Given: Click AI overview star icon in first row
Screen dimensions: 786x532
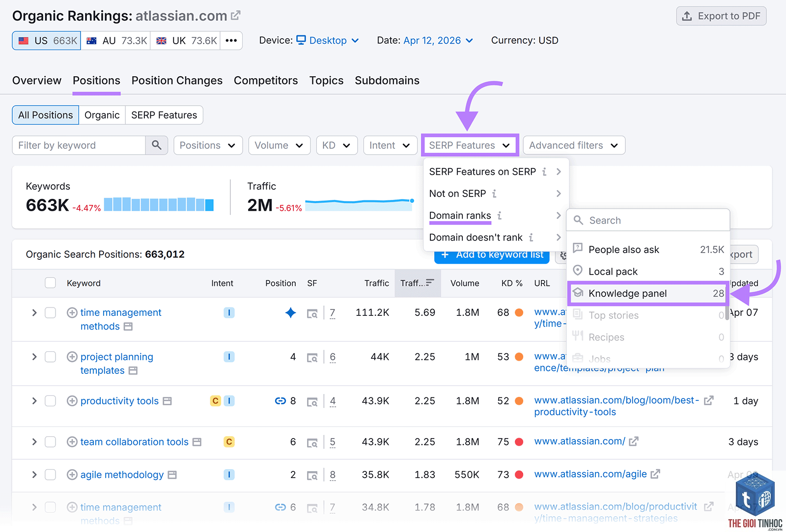Looking at the screenshot, I should [291, 312].
